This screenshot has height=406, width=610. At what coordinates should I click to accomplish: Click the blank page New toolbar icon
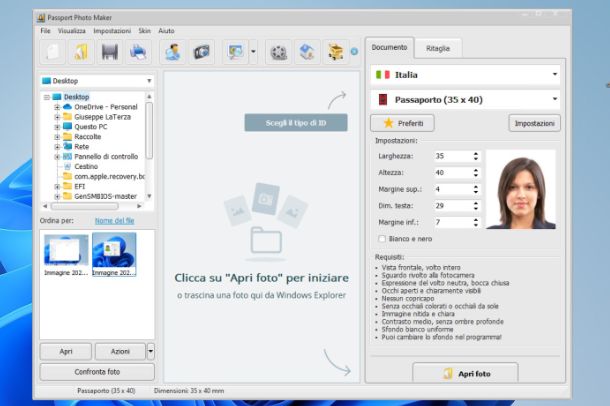pos(53,52)
